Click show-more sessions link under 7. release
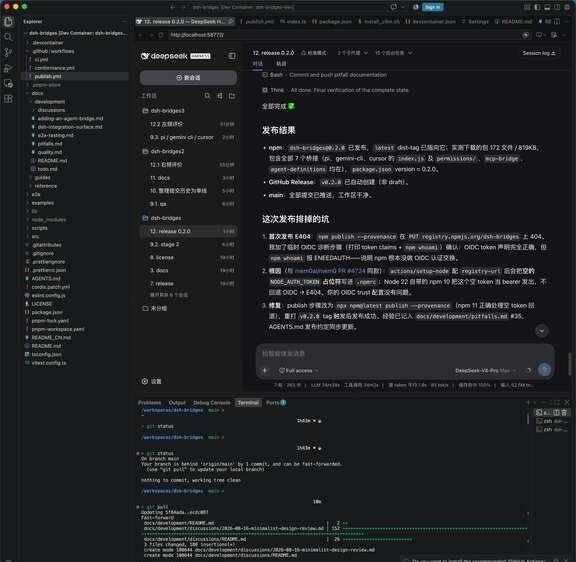This screenshot has height=562, width=576. (x=169, y=295)
